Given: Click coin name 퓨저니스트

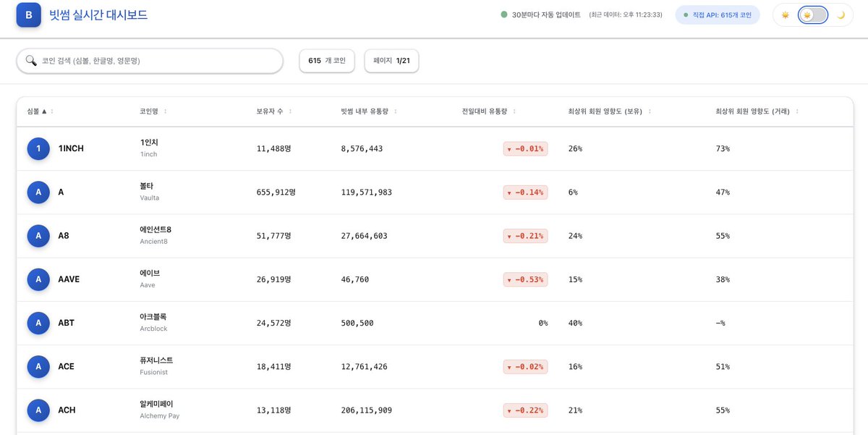Looking at the screenshot, I should pyautogui.click(x=156, y=360).
